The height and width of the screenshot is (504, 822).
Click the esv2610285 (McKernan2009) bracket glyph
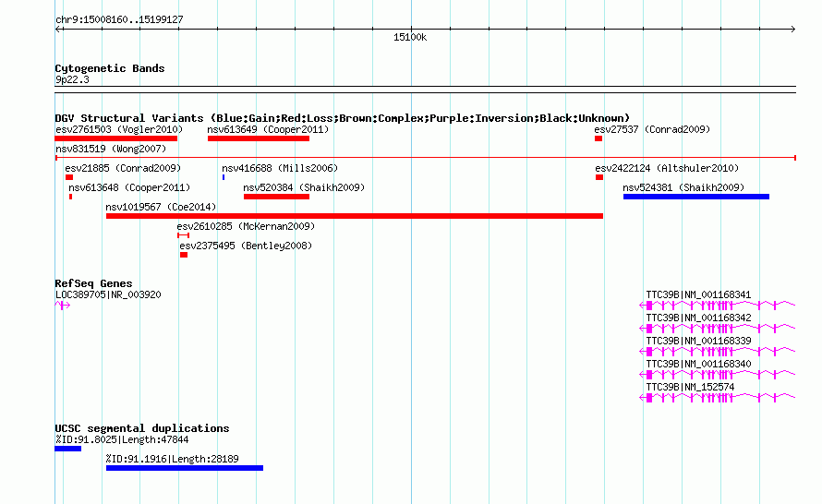point(184,235)
